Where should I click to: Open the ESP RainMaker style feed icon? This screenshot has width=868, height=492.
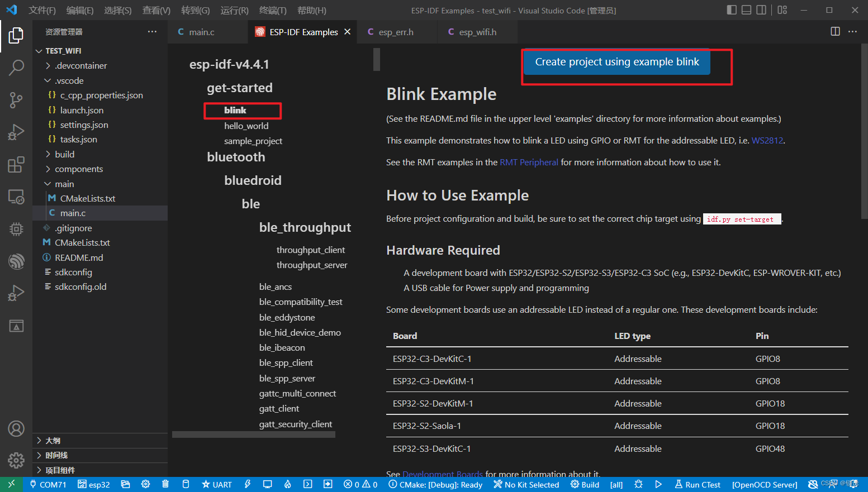point(16,261)
